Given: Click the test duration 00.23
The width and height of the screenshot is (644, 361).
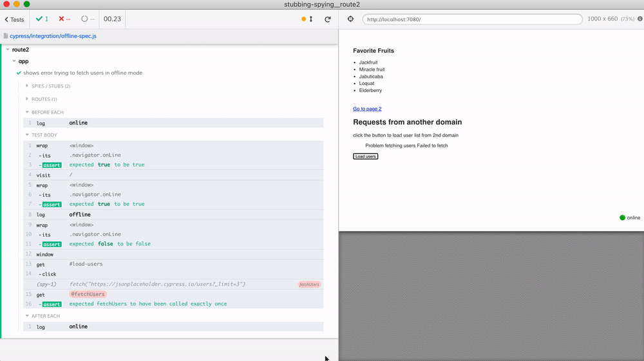Looking at the screenshot, I should pyautogui.click(x=112, y=19).
